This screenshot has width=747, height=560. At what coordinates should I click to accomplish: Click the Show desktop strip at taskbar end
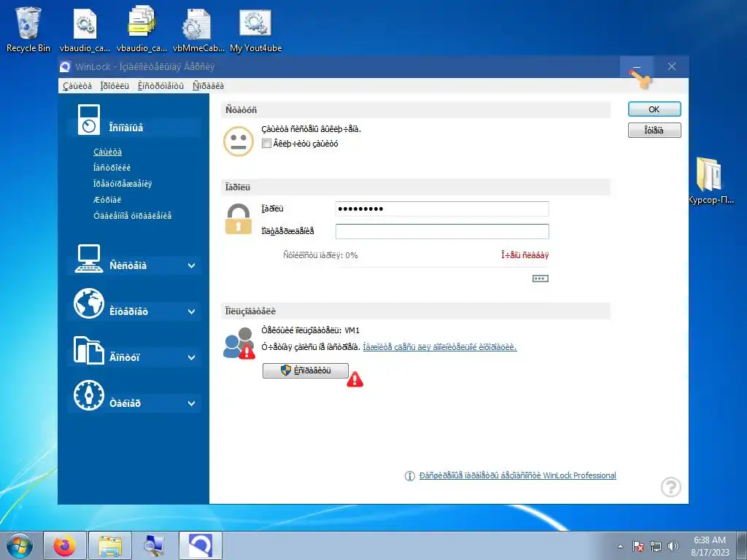point(742,545)
